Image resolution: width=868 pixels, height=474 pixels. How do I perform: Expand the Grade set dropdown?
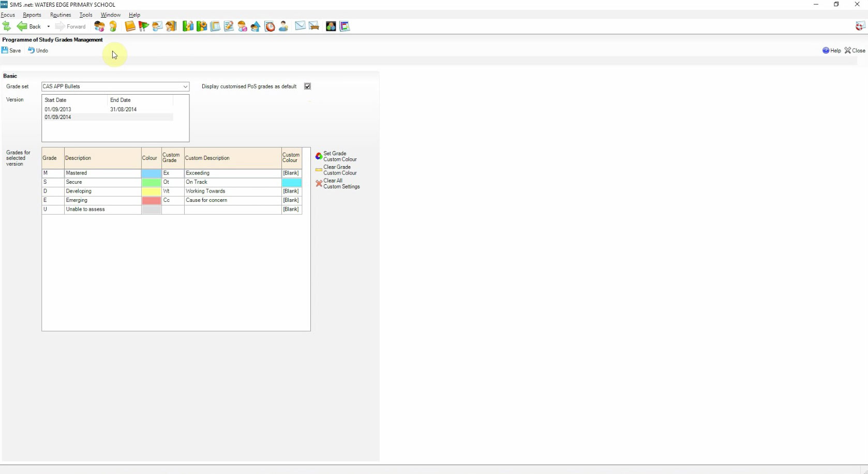(x=185, y=86)
